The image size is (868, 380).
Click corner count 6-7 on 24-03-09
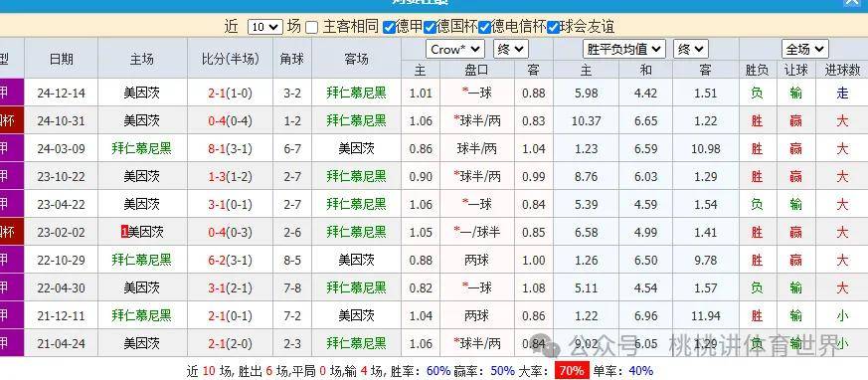292,148
